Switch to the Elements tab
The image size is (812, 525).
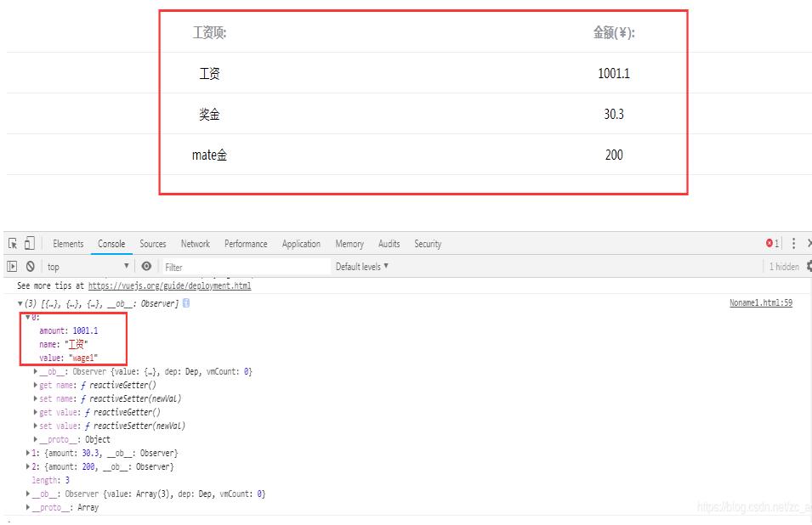[x=68, y=244]
